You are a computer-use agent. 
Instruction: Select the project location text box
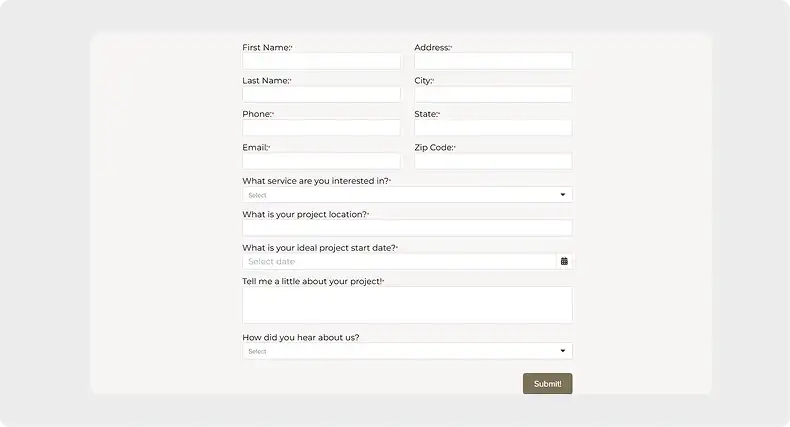(407, 228)
